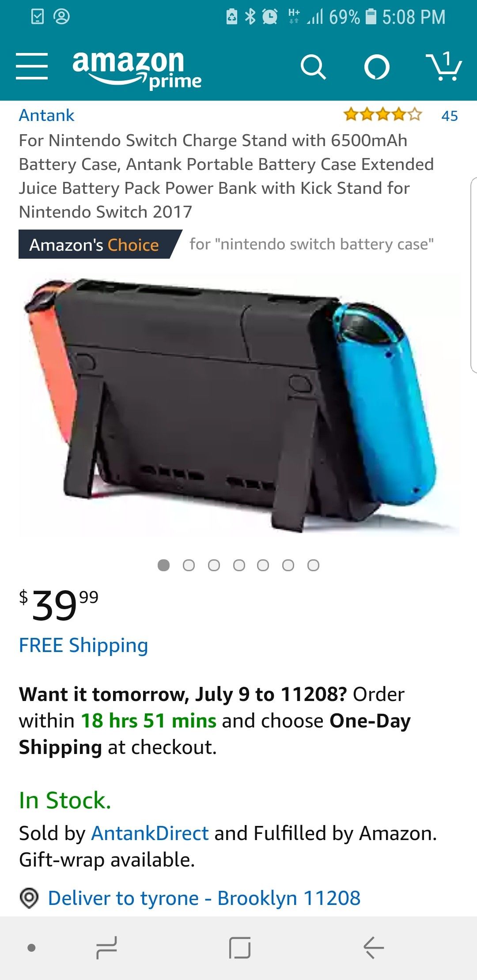Tap the Android back navigation button

(374, 948)
